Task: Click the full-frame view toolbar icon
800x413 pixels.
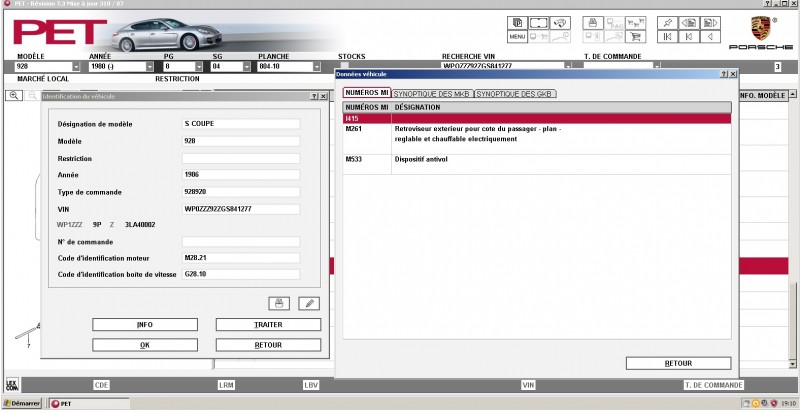Action: [x=538, y=23]
